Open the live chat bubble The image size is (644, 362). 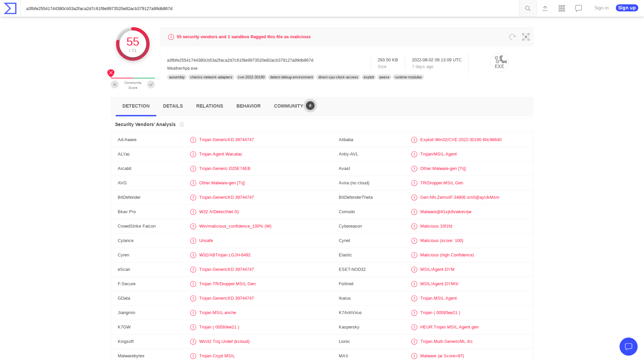[629, 347]
